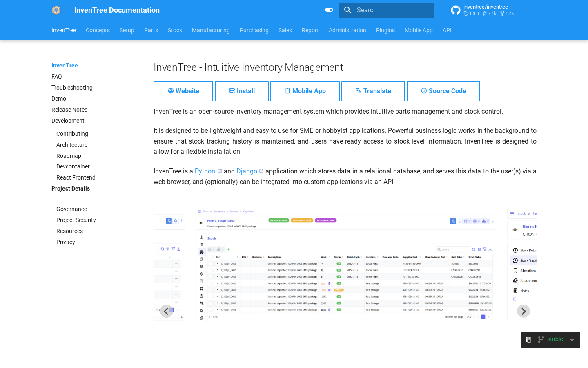Open Troubleshooting in the sidebar
Image resolution: width=588 pixels, height=368 pixels.
(x=72, y=88)
